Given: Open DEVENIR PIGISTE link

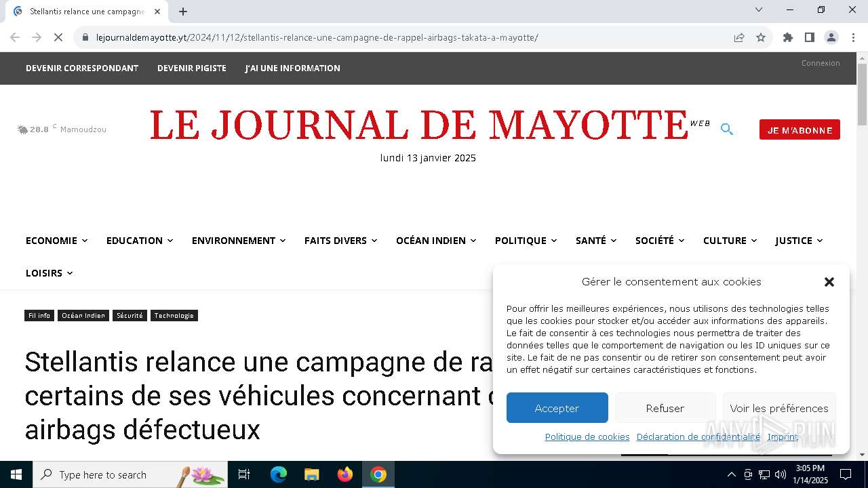Looking at the screenshot, I should (x=192, y=68).
